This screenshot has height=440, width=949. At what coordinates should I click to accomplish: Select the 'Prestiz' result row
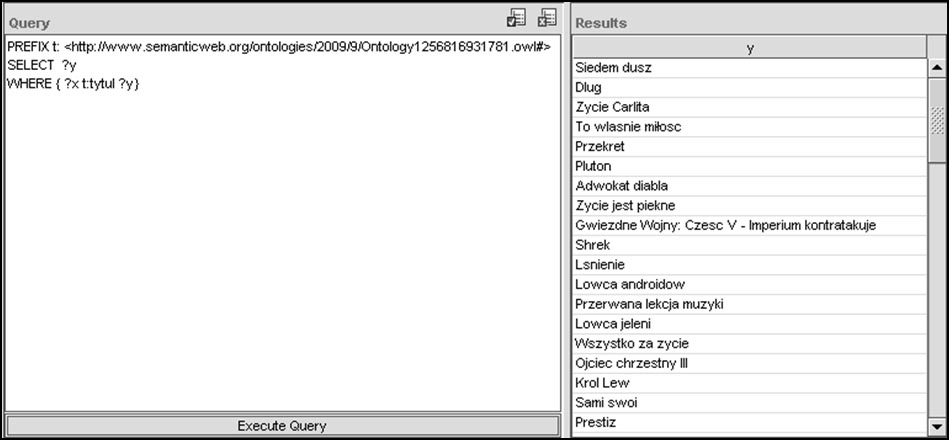(x=750, y=423)
